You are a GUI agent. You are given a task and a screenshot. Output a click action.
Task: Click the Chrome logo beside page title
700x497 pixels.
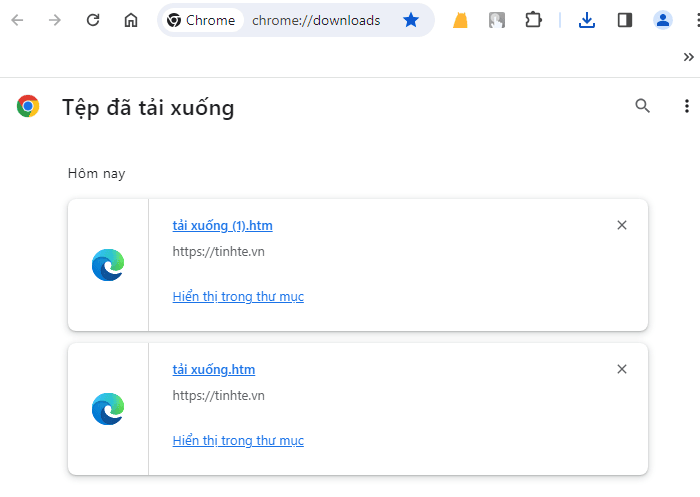tap(28, 106)
